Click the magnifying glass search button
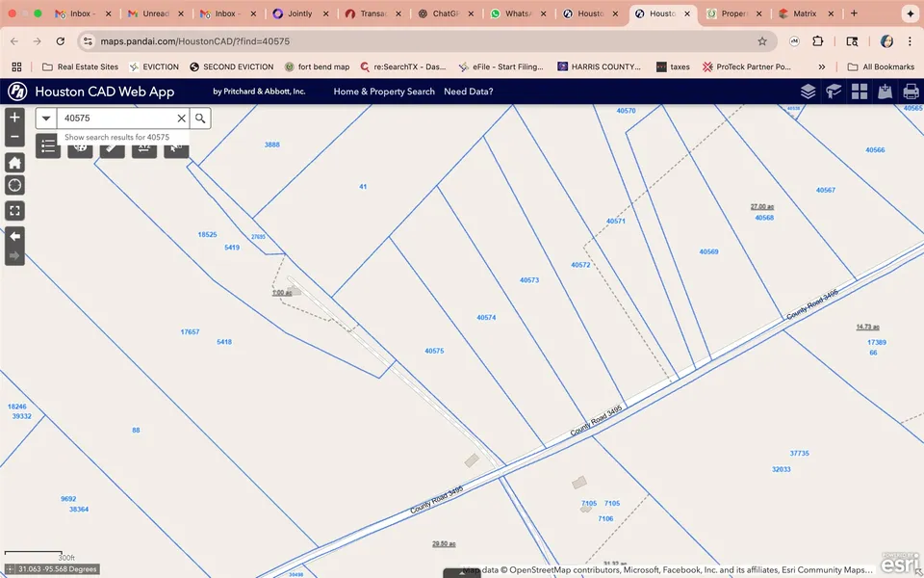This screenshot has height=578, width=924. [199, 118]
